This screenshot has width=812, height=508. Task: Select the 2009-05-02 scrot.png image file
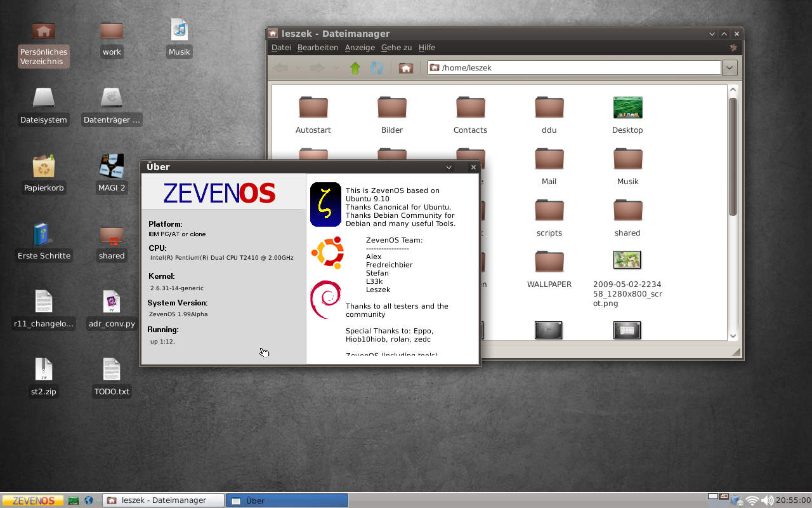point(627,278)
